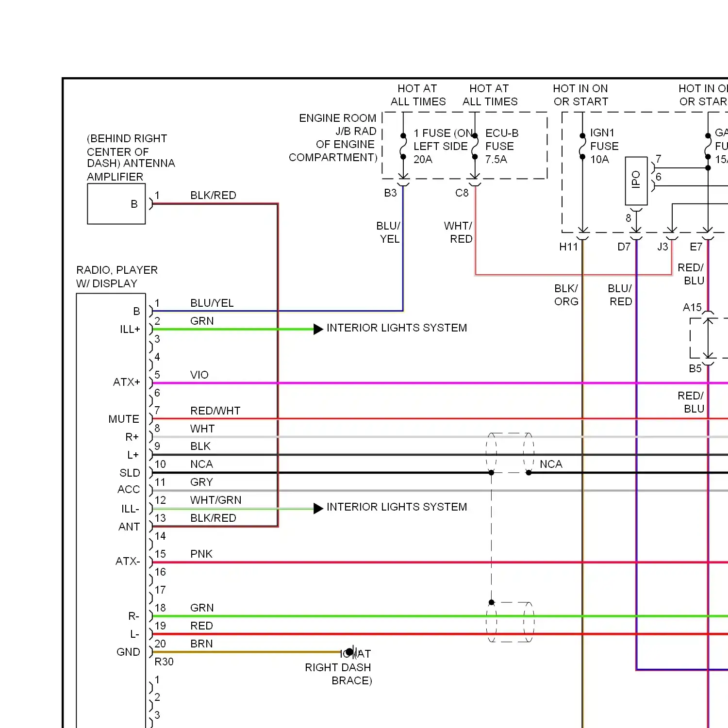Image resolution: width=728 pixels, height=728 pixels.
Task: Click the IGN1 fuse symbol above H11
Action: [x=582, y=146]
